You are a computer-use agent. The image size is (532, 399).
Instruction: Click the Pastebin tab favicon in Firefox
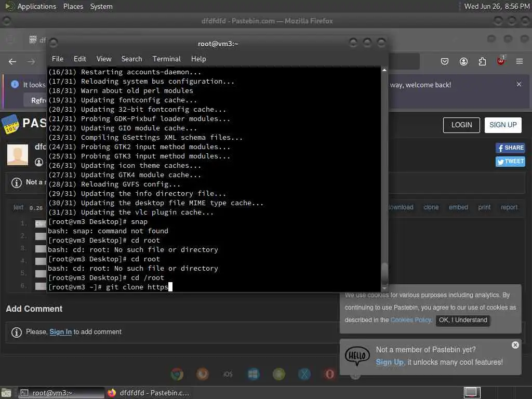(x=33, y=39)
